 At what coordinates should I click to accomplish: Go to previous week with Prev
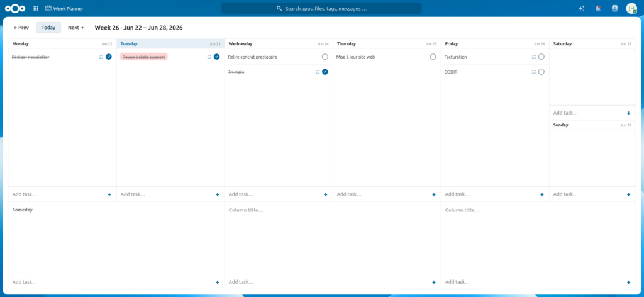[21, 28]
